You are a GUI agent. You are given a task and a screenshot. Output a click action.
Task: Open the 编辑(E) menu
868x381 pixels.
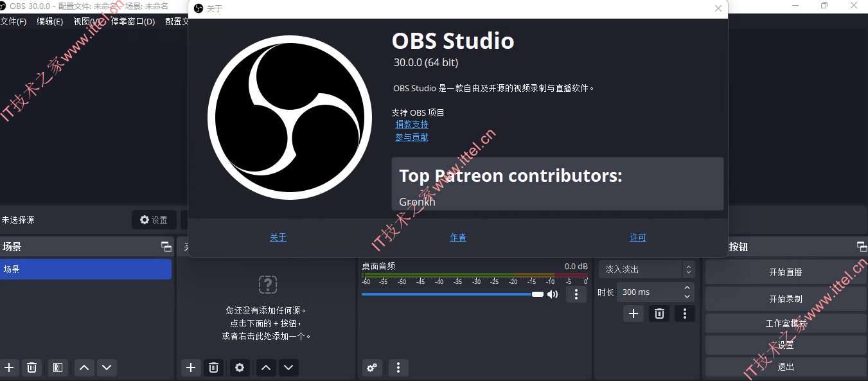[x=49, y=21]
